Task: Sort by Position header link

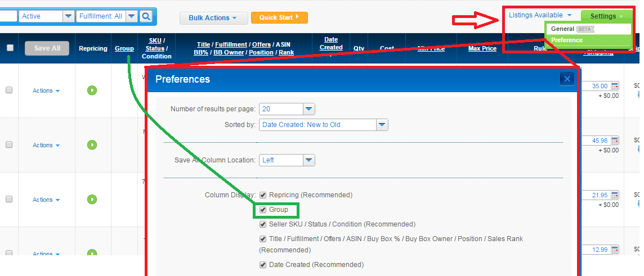Action: click(261, 52)
